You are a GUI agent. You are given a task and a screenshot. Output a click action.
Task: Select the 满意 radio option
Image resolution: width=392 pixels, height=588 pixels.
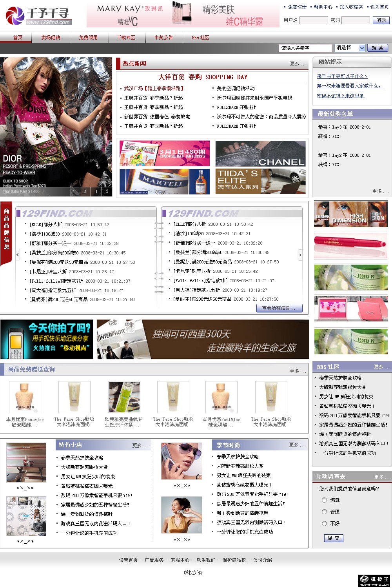tap(324, 500)
